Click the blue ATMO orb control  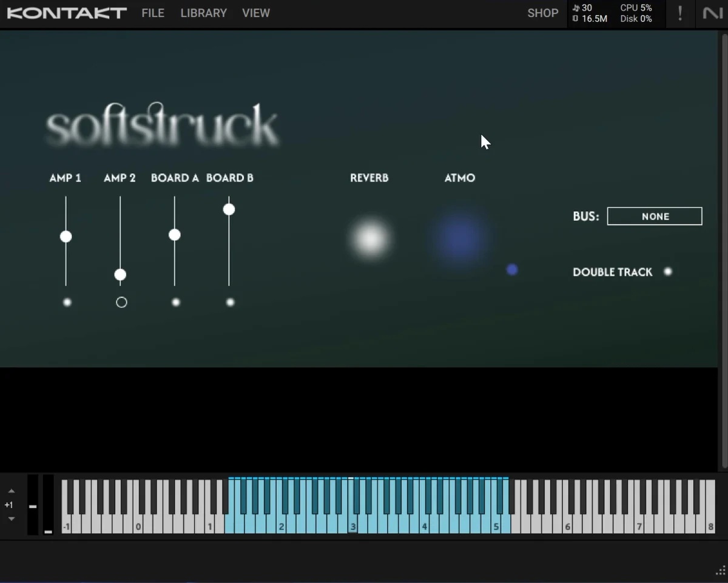(x=459, y=238)
